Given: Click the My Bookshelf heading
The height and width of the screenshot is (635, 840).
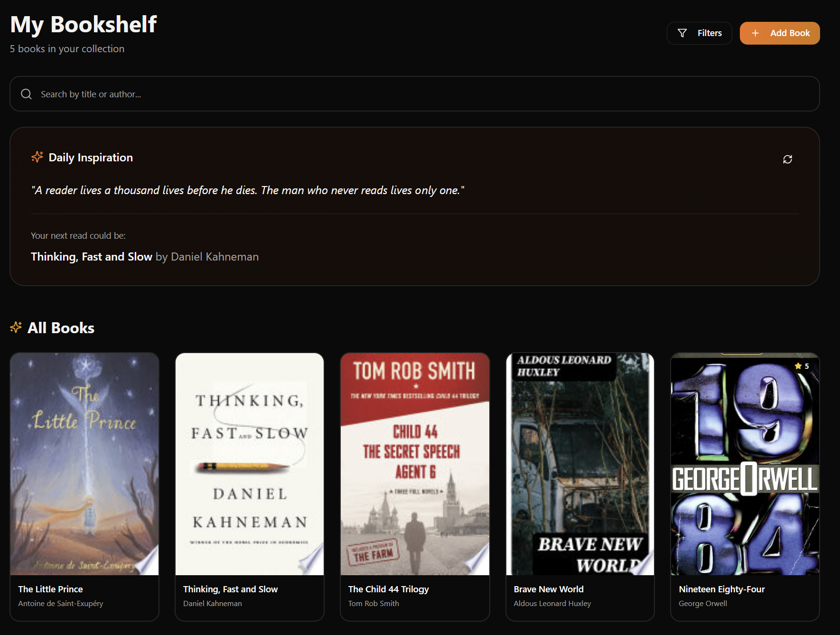Looking at the screenshot, I should coord(83,24).
